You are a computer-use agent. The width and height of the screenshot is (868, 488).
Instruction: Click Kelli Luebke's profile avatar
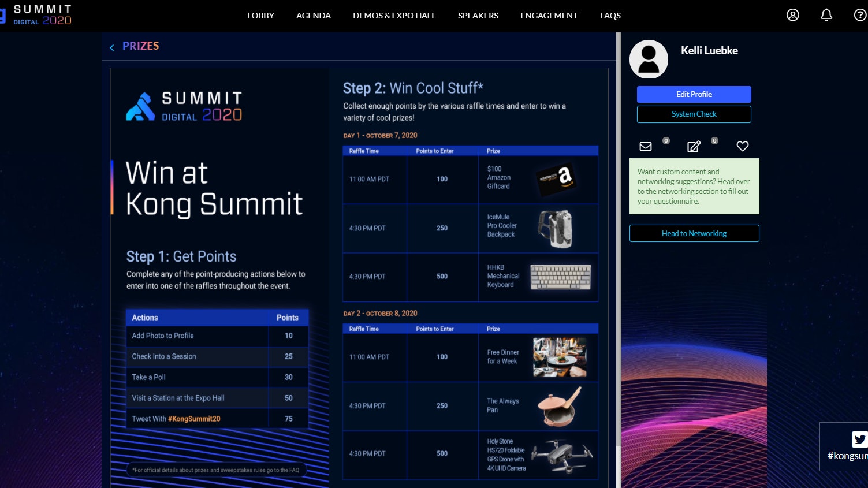pos(649,59)
